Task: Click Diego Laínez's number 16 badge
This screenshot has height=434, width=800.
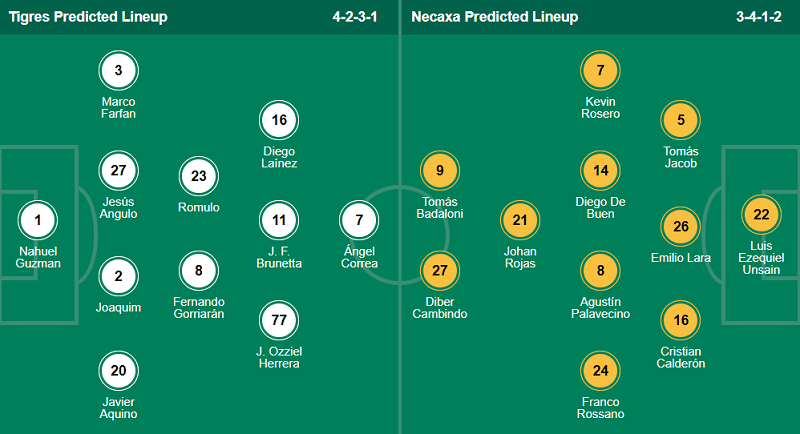Action: point(279,121)
